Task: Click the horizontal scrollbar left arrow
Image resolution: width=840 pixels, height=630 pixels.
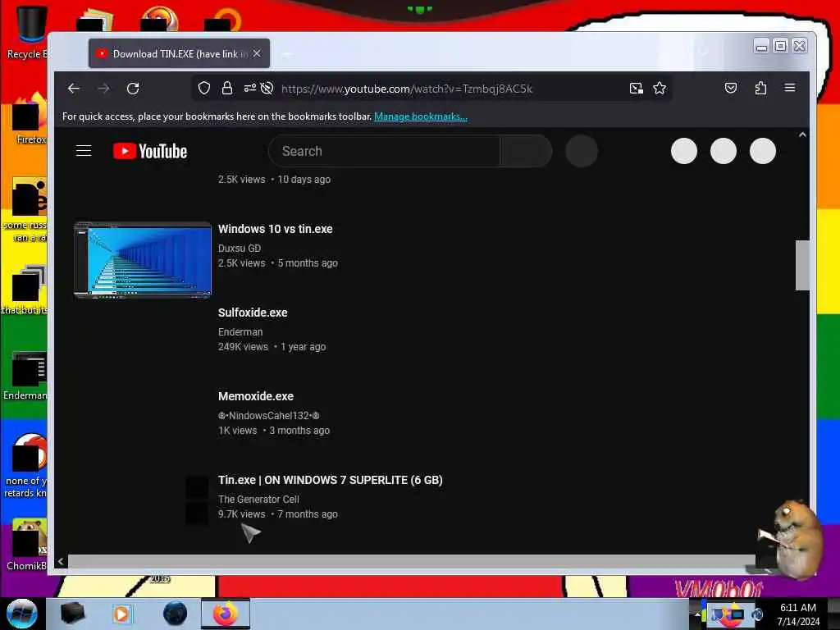Action: point(61,561)
